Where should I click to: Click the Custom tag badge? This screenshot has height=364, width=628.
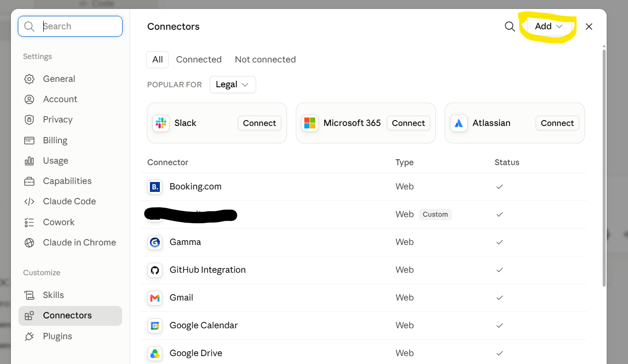435,215
